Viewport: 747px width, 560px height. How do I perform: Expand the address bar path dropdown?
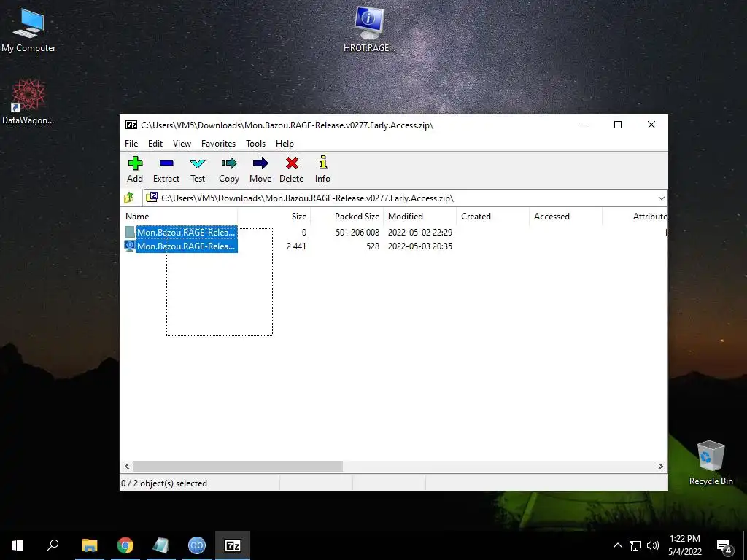tap(661, 198)
